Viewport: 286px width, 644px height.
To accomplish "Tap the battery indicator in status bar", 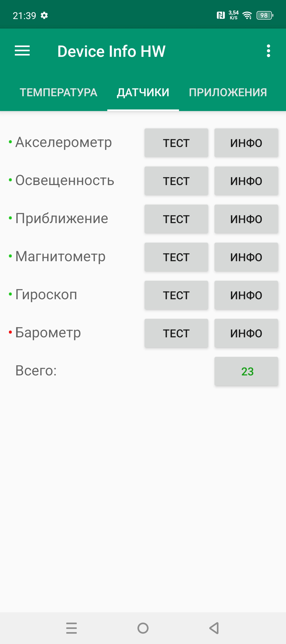I will tap(265, 15).
